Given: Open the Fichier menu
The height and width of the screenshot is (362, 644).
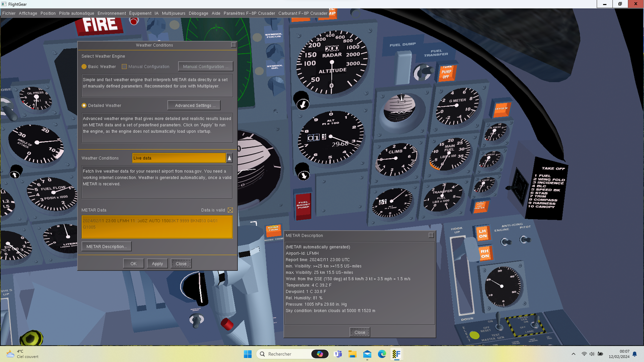Looking at the screenshot, I should pyautogui.click(x=9, y=14).
